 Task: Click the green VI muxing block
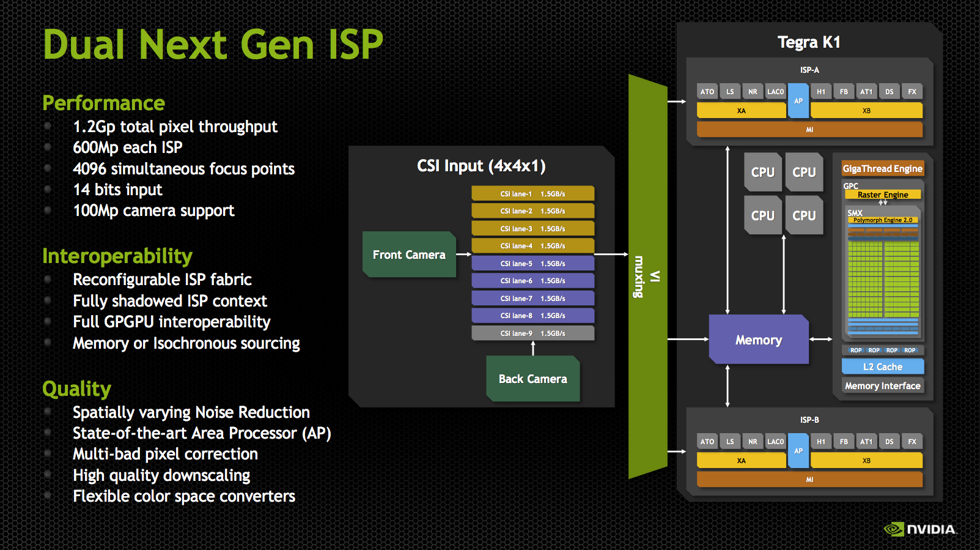coord(647,277)
